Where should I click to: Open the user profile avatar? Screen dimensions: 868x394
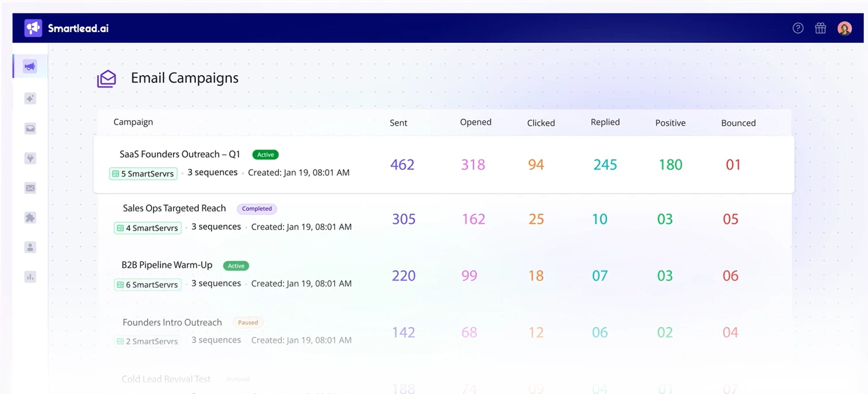845,28
